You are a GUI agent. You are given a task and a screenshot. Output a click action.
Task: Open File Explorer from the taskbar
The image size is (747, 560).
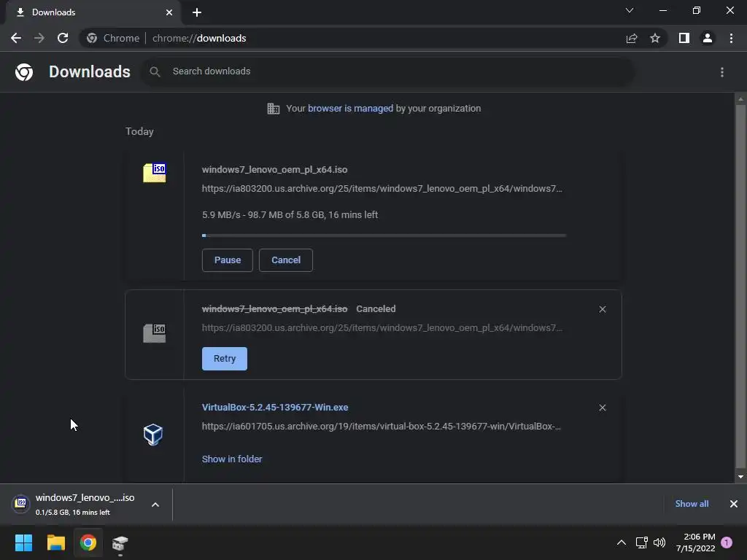[55, 542]
